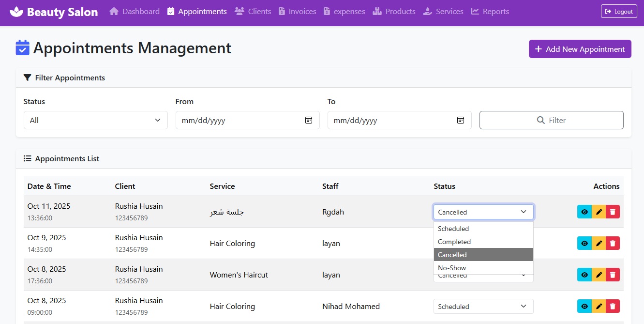This screenshot has width=644, height=324.
Task: Open the Reports section
Action: click(490, 11)
